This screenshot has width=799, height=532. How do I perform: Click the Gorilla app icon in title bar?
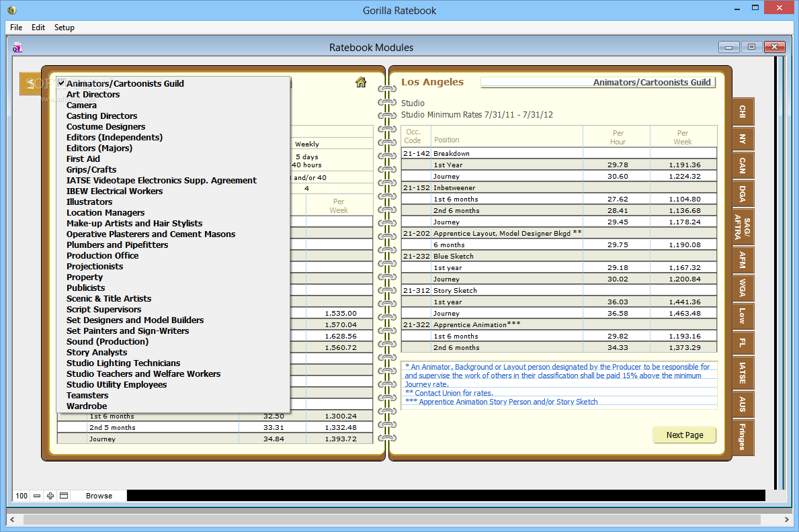tap(12, 9)
